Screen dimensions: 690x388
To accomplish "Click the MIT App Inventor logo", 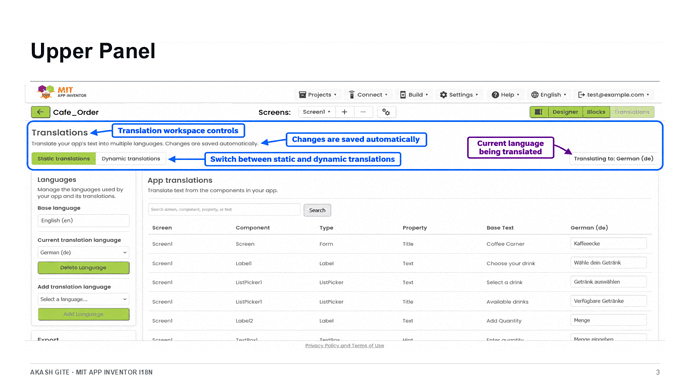I will click(62, 92).
